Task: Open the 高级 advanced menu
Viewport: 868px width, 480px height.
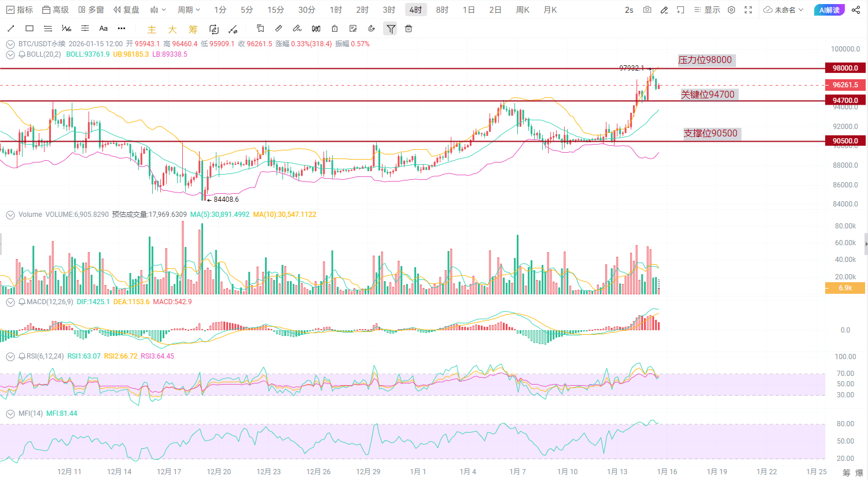Action: point(56,10)
